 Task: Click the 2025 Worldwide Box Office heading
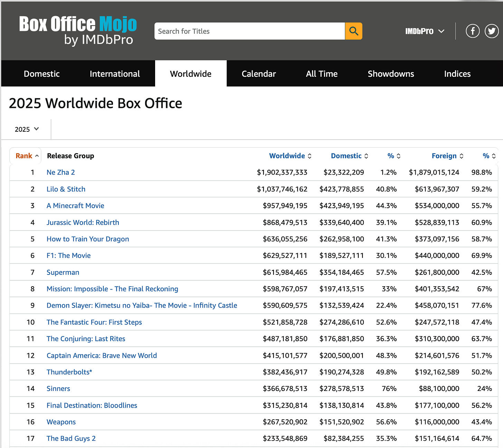coord(95,103)
